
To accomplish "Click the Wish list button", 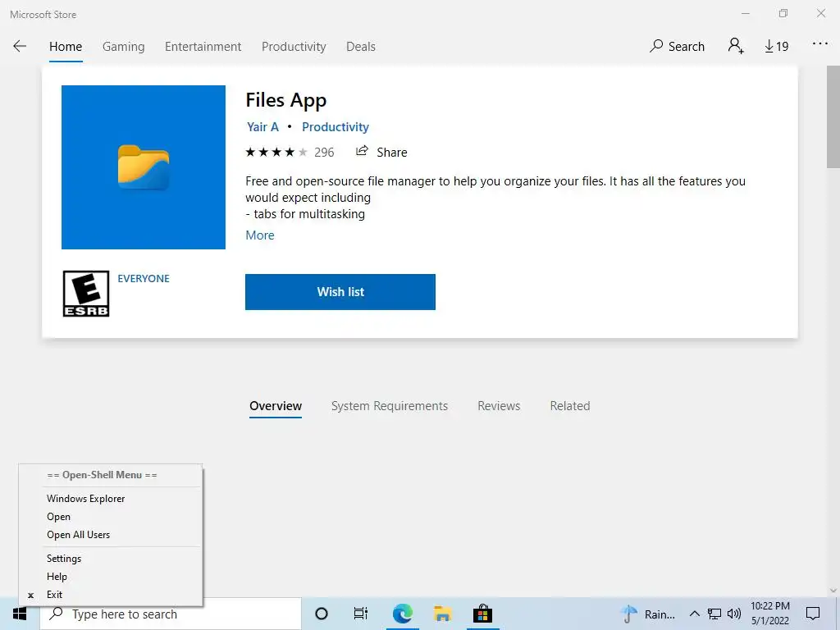I will coord(340,292).
